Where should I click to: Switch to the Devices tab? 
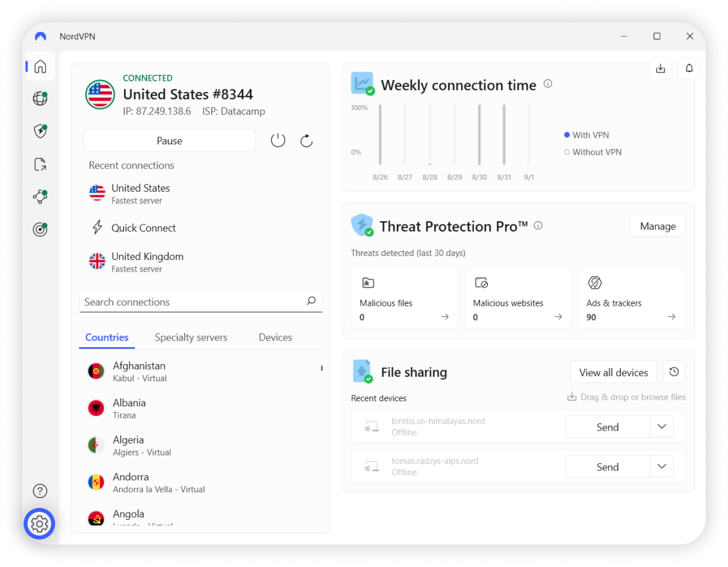point(275,337)
